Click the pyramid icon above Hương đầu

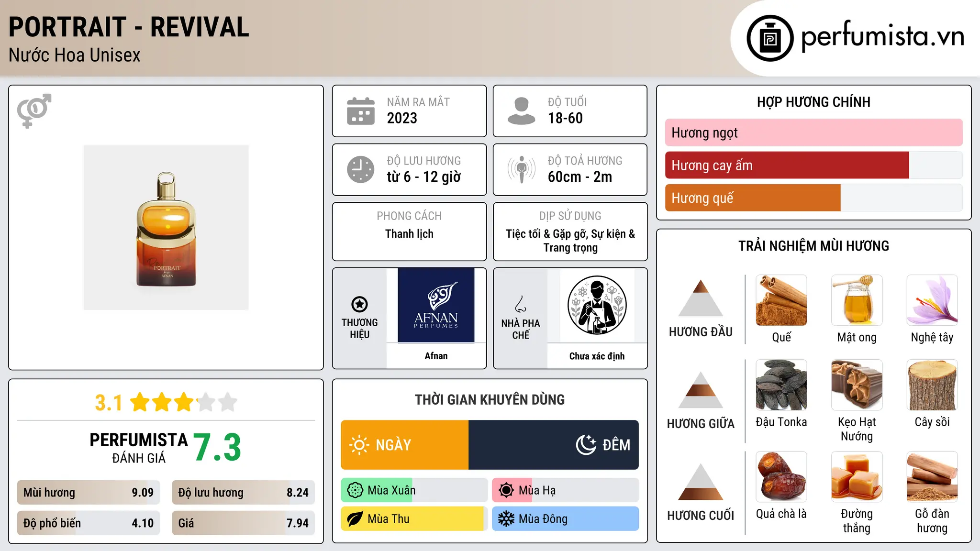pos(701,298)
